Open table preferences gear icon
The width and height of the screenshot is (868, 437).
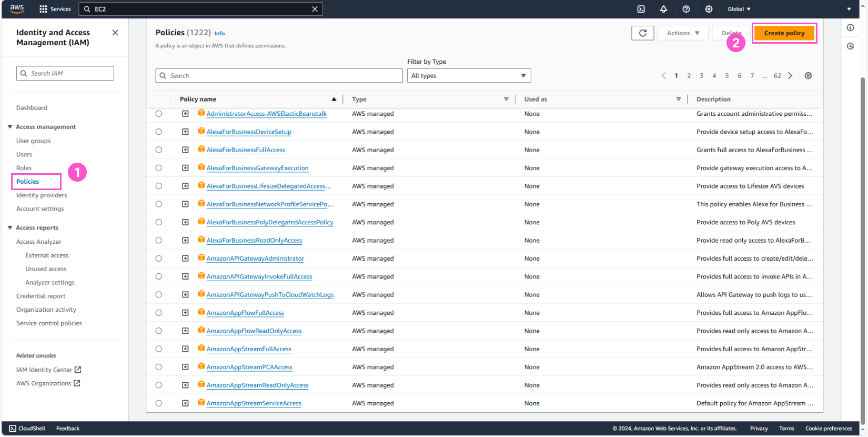click(808, 76)
